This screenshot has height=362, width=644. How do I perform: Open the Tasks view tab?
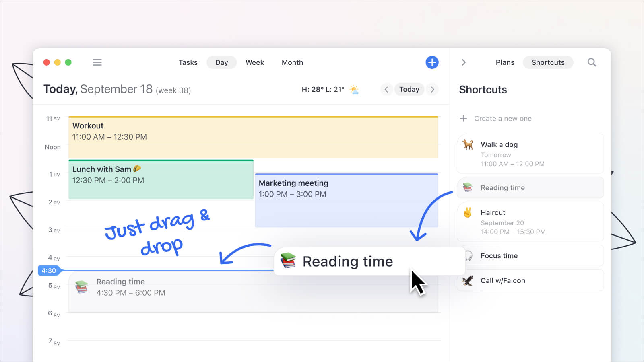tap(188, 62)
